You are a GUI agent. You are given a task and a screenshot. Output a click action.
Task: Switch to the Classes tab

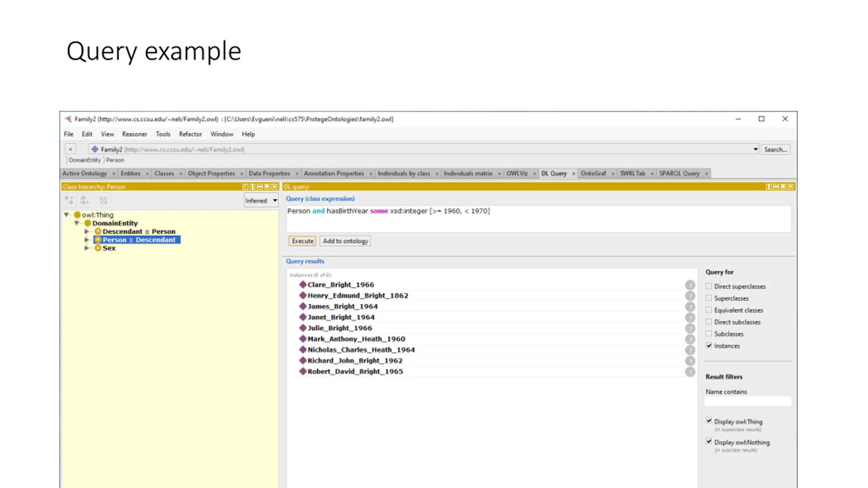click(x=164, y=174)
